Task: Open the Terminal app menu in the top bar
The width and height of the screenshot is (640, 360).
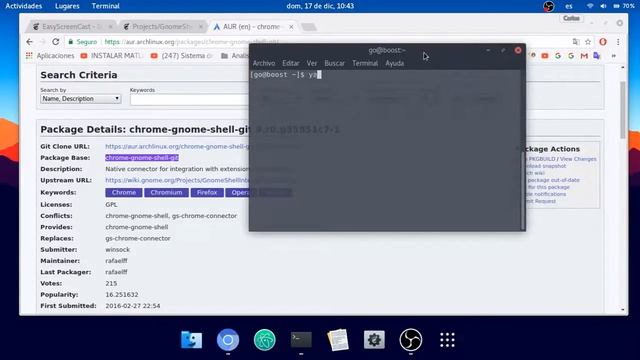Action: coord(106,6)
